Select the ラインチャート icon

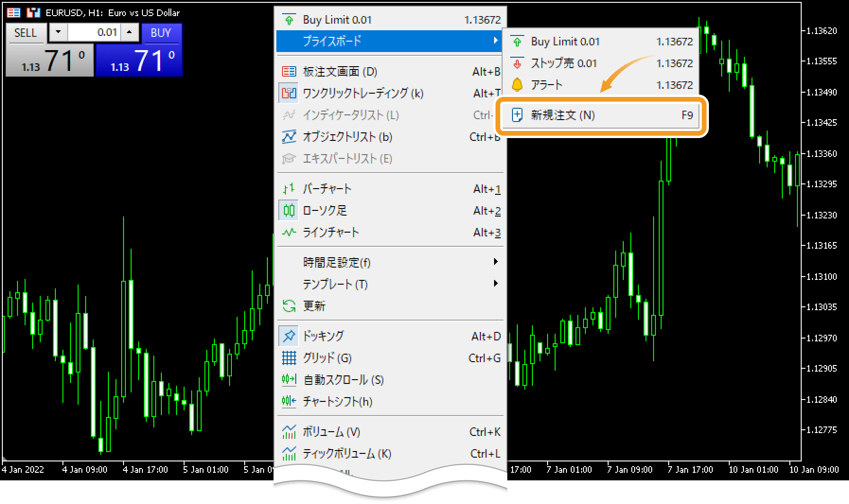(289, 232)
